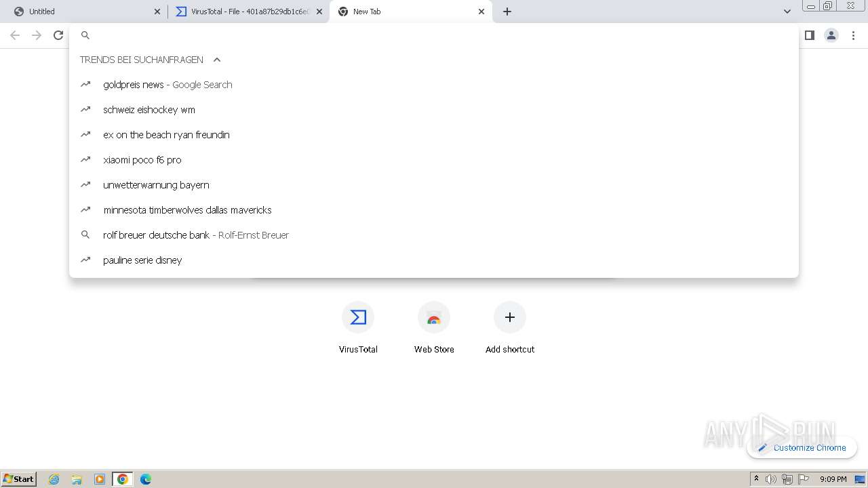Image resolution: width=868 pixels, height=488 pixels.
Task: Reload the current page
Action: tap(58, 35)
